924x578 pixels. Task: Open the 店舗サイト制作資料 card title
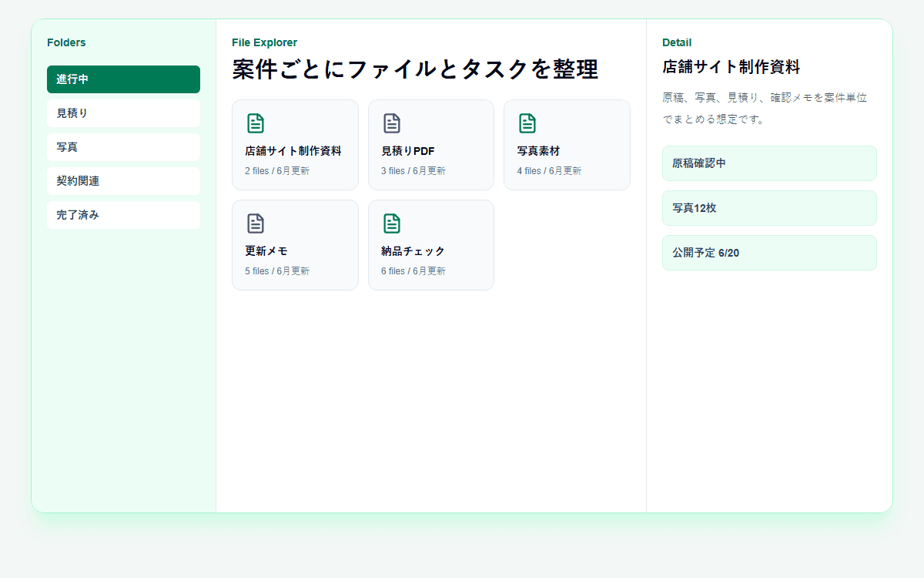pos(293,151)
